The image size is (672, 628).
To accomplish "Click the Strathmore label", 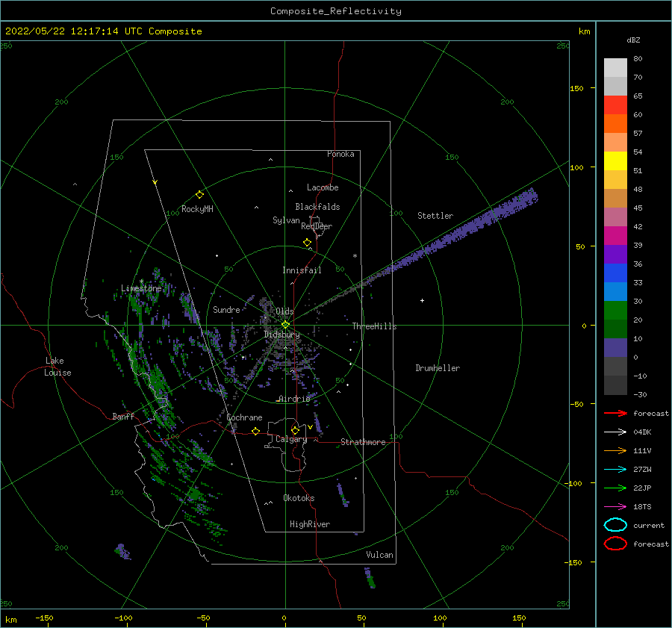I will (x=363, y=442).
